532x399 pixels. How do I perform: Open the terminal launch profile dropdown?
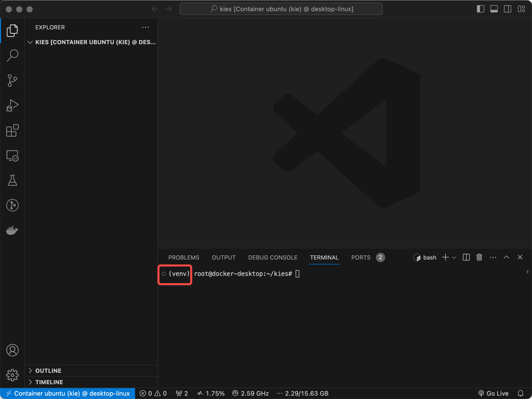coord(454,257)
